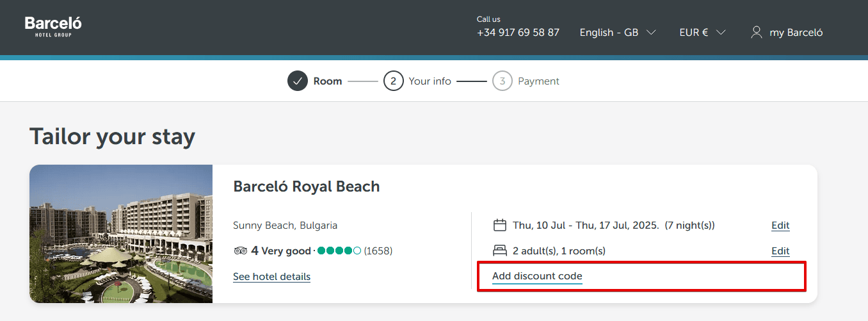Click the calendar icon beside stay dates

[500, 225]
